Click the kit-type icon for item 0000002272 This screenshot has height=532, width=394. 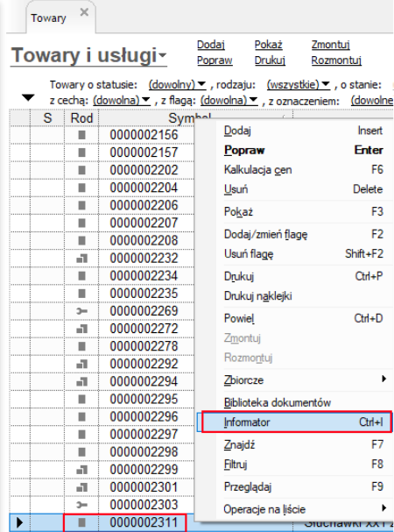(x=81, y=330)
